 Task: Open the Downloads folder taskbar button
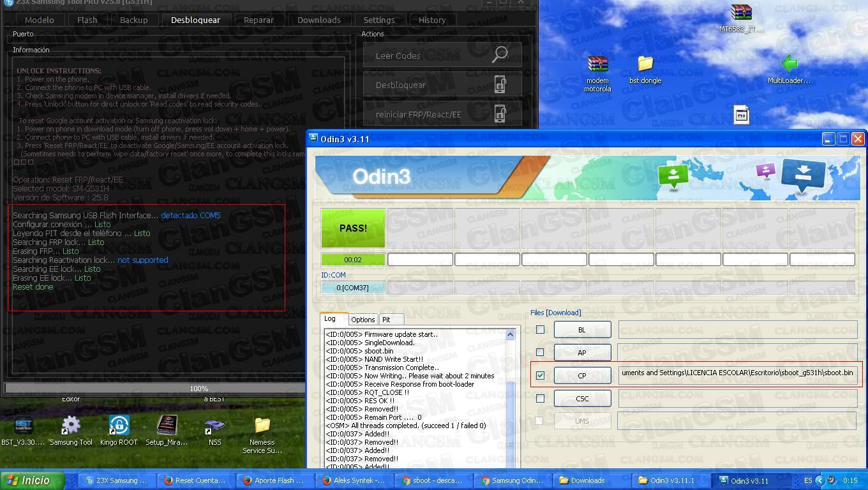coord(591,480)
